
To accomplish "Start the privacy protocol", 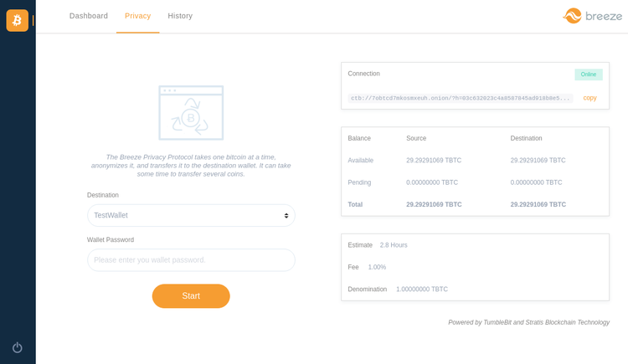I will (x=191, y=296).
